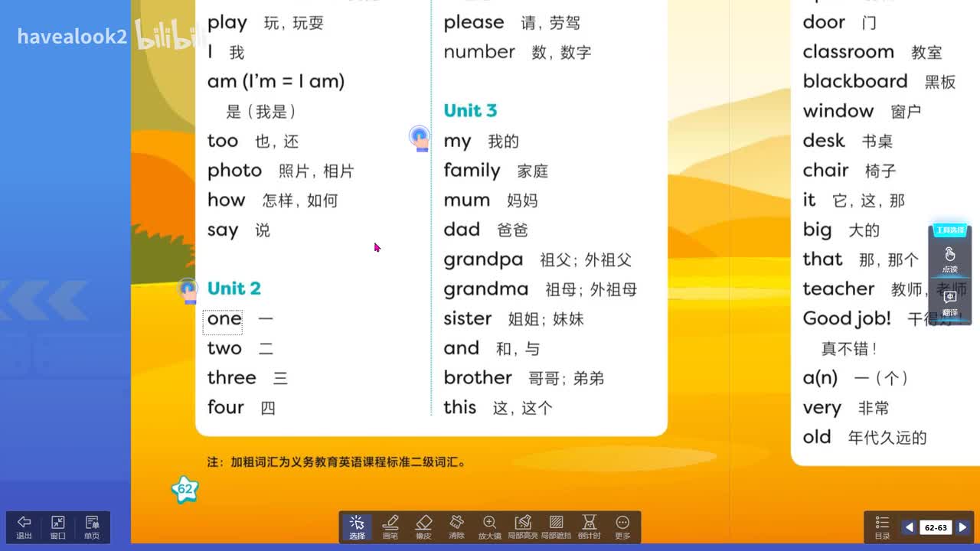
Task: Click the Unit 3 heading
Action: pos(470,110)
